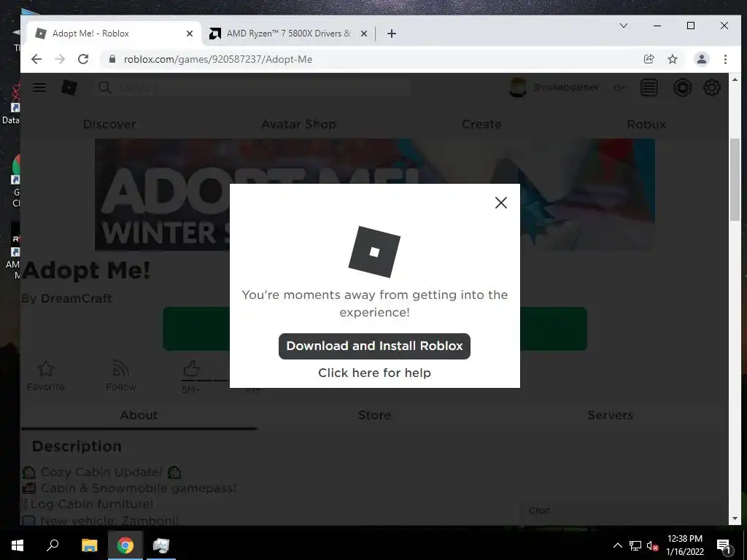
Task: Select the Store tab
Action: [x=374, y=415]
